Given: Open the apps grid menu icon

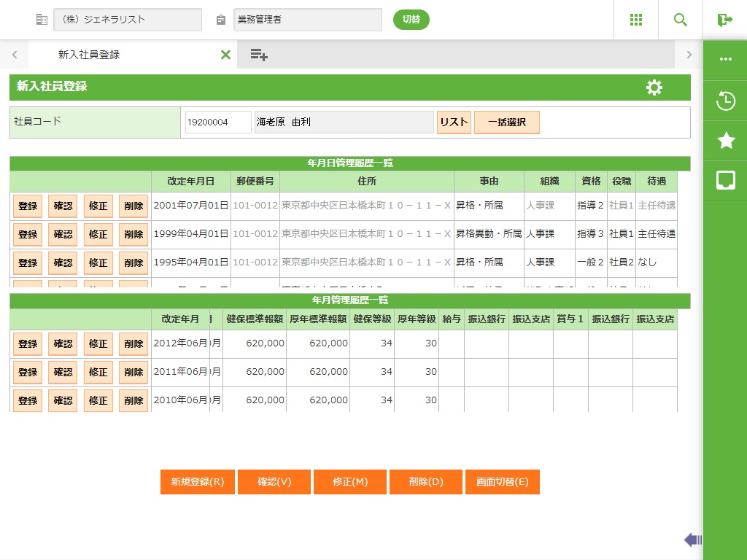Looking at the screenshot, I should (636, 20).
